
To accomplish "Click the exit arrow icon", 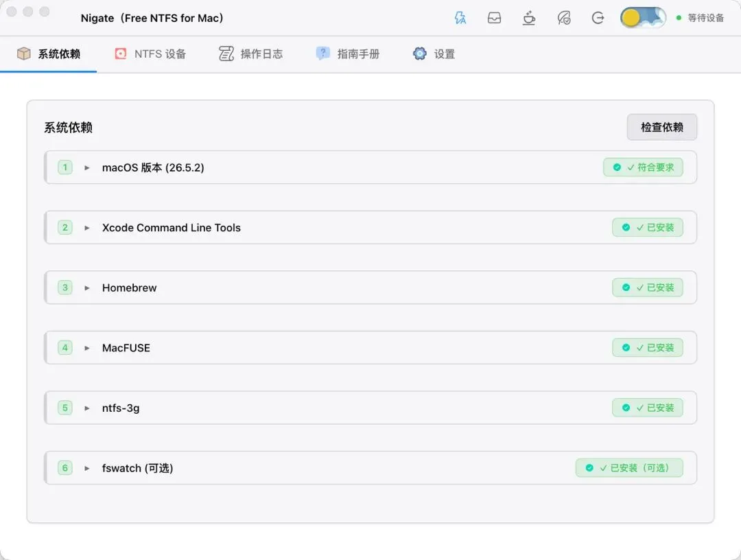I will click(x=598, y=18).
